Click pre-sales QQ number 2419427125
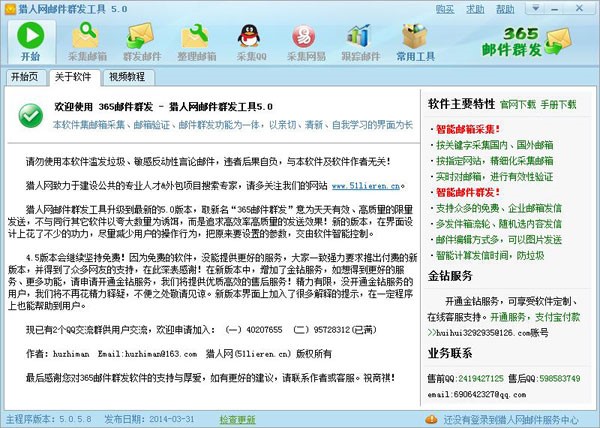This screenshot has width=600, height=428. [481, 378]
